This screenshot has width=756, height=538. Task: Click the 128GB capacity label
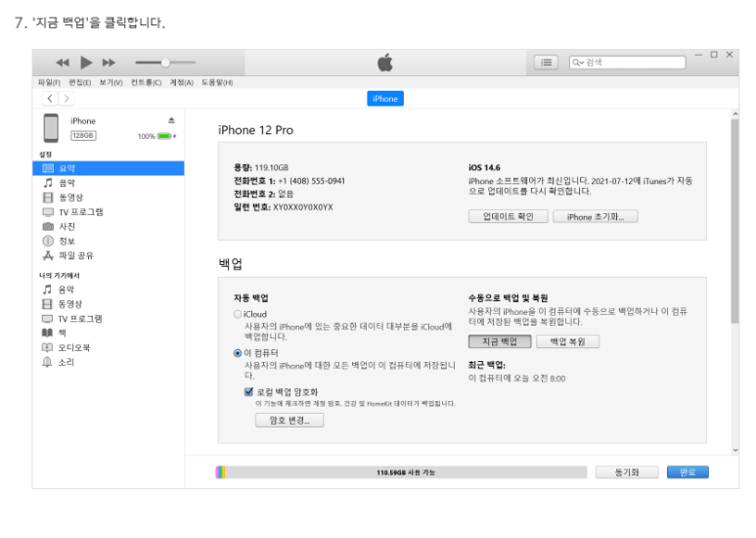(x=83, y=135)
